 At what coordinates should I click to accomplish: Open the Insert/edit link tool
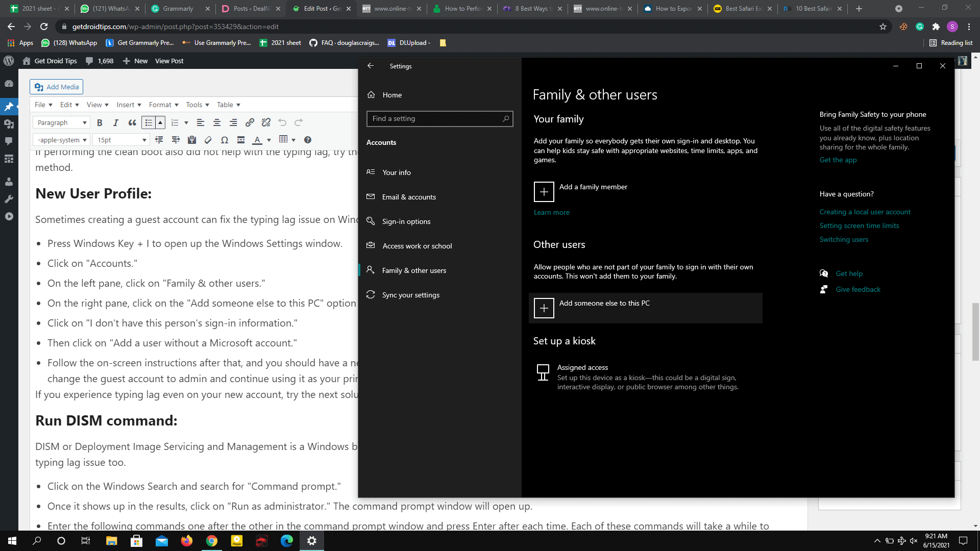[x=250, y=123]
